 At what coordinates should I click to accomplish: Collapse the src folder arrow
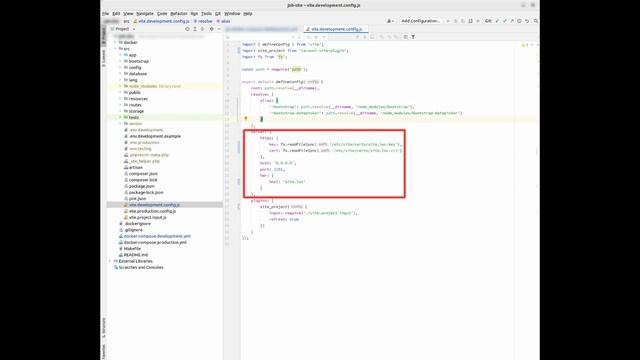point(116,49)
